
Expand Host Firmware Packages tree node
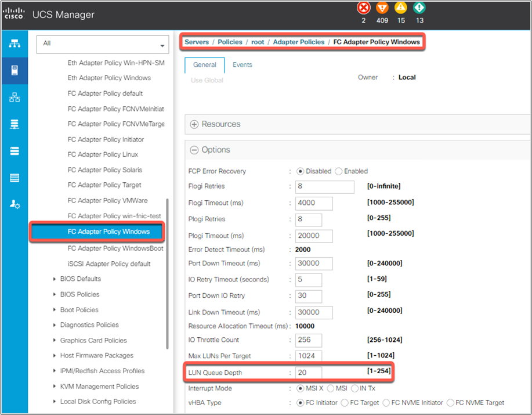tap(55, 356)
